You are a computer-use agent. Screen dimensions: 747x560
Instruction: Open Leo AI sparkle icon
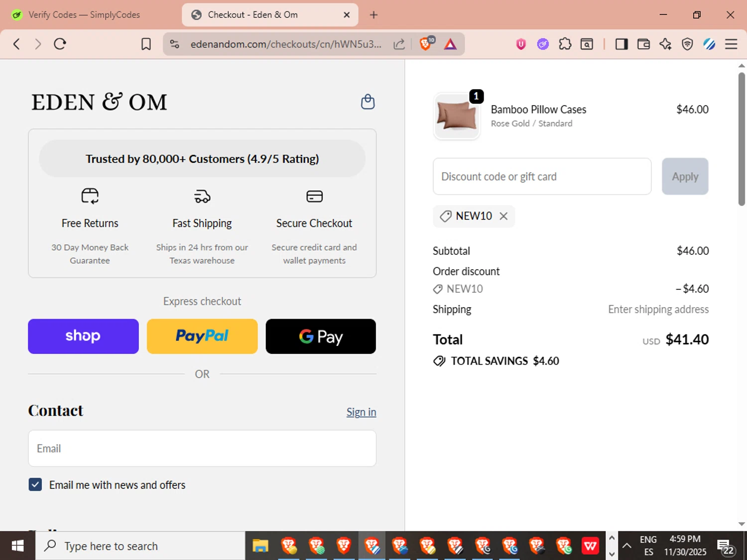(665, 44)
